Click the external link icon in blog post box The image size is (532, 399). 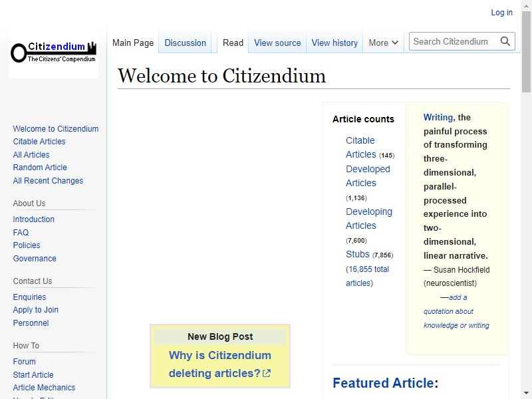pos(267,374)
